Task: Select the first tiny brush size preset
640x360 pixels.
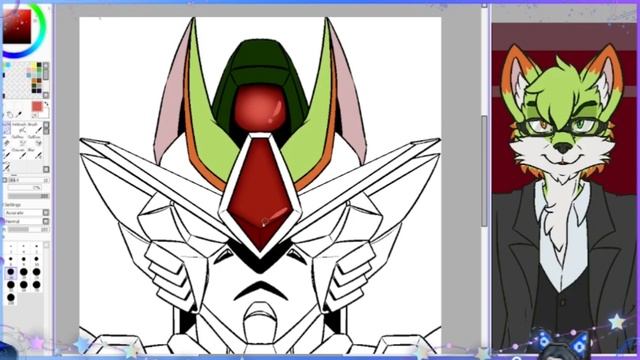Action: coord(11,247)
